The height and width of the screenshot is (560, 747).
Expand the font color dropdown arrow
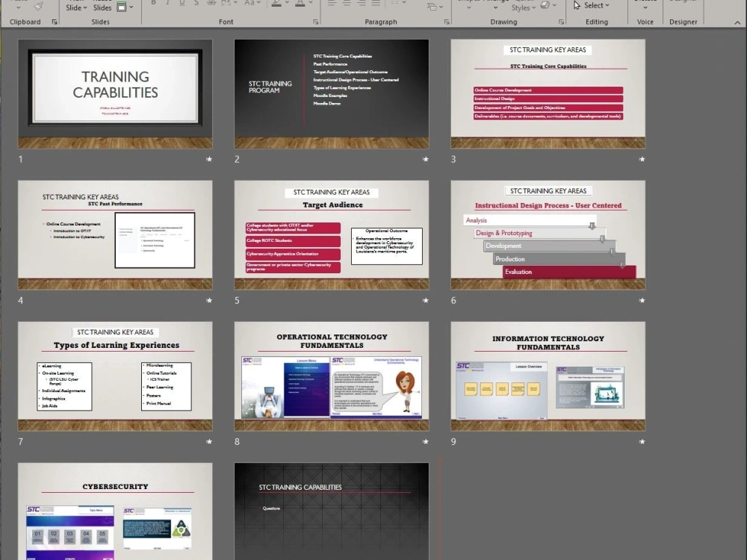[310, 3]
